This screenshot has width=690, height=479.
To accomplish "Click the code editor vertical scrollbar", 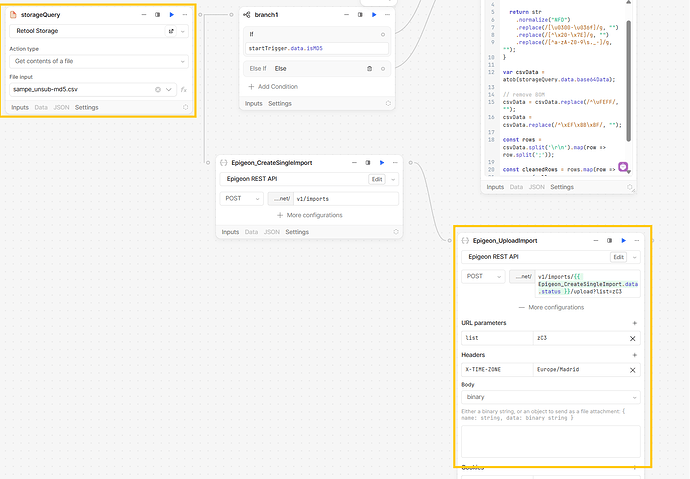I will point(628,81).
